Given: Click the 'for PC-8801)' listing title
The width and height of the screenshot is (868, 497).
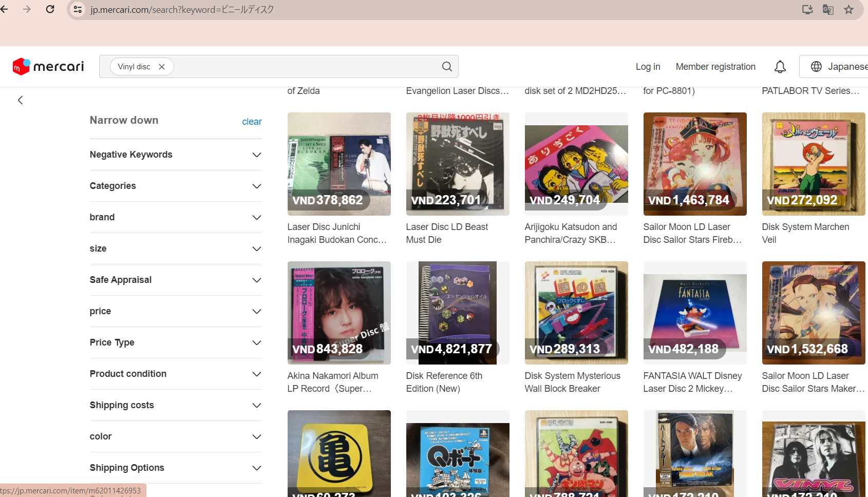Looking at the screenshot, I should pos(669,91).
